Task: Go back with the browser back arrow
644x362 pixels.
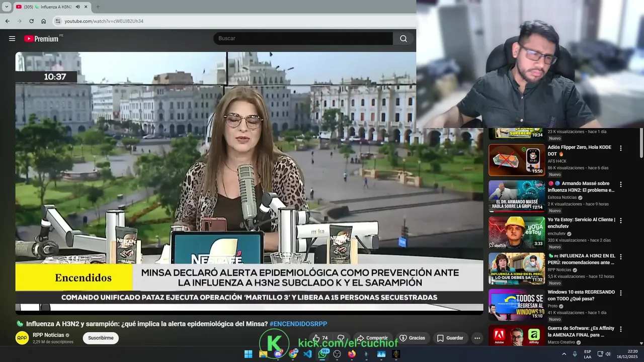Action: tap(7, 21)
